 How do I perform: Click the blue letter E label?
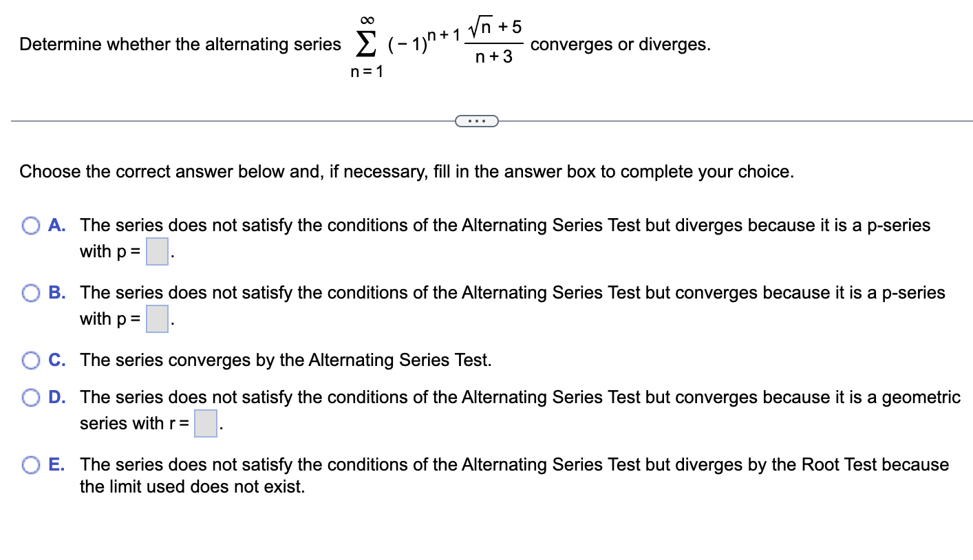pyautogui.click(x=56, y=464)
